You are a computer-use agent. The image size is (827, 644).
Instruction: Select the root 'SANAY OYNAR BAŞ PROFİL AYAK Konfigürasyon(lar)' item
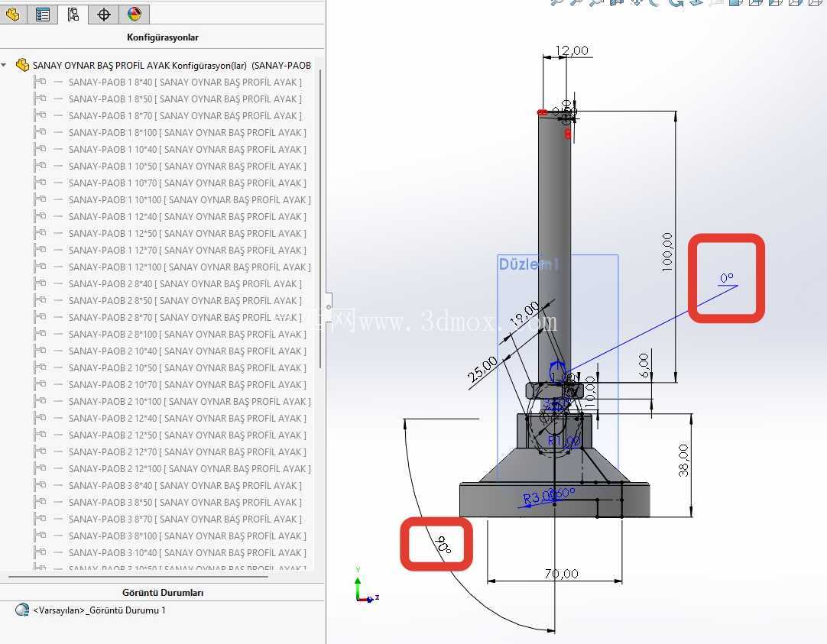171,66
